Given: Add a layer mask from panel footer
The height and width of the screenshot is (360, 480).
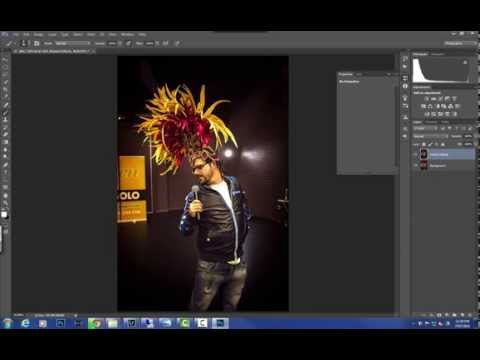Looking at the screenshot, I should [x=439, y=314].
